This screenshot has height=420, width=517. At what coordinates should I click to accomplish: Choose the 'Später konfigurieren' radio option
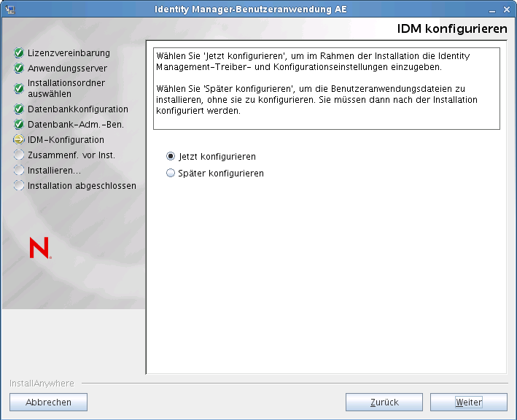(171, 173)
